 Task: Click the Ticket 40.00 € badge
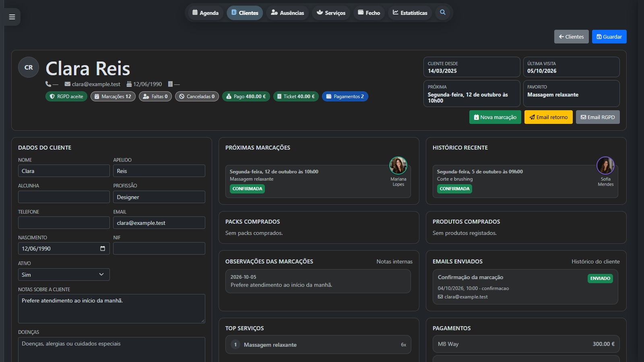click(x=296, y=97)
